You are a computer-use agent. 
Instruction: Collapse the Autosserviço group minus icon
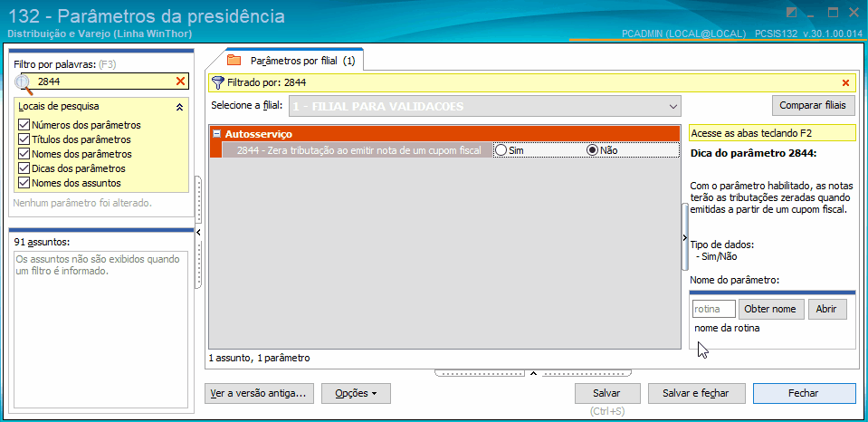[x=217, y=133]
